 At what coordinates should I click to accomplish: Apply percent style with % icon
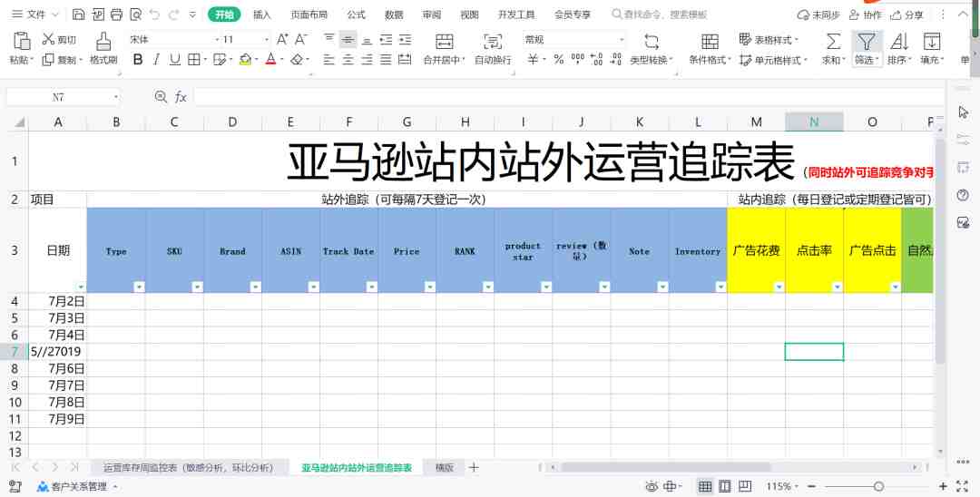559,59
